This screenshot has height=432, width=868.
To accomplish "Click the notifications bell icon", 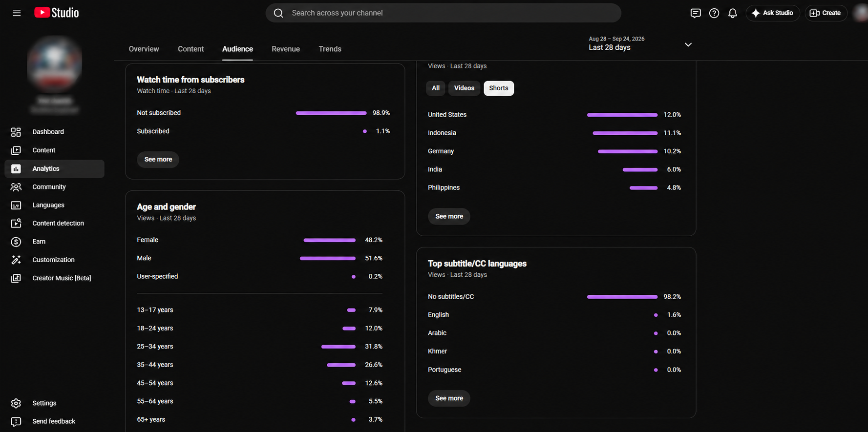I will (733, 13).
